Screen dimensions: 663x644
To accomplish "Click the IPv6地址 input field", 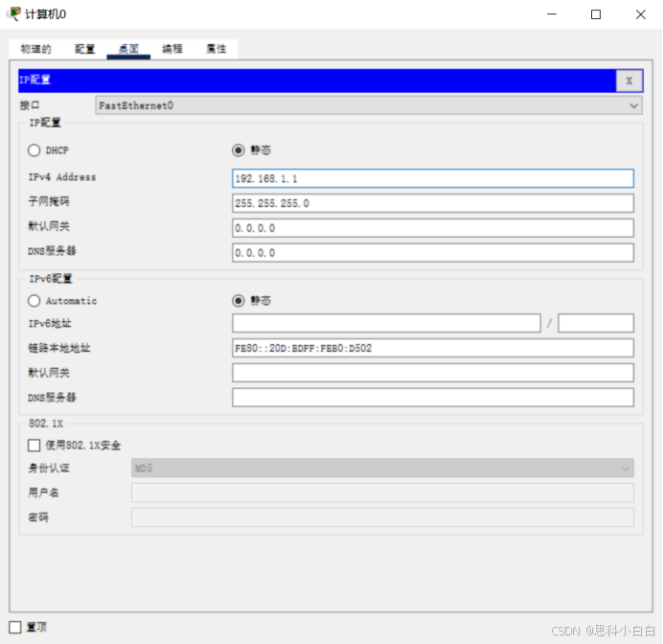I will (x=386, y=323).
